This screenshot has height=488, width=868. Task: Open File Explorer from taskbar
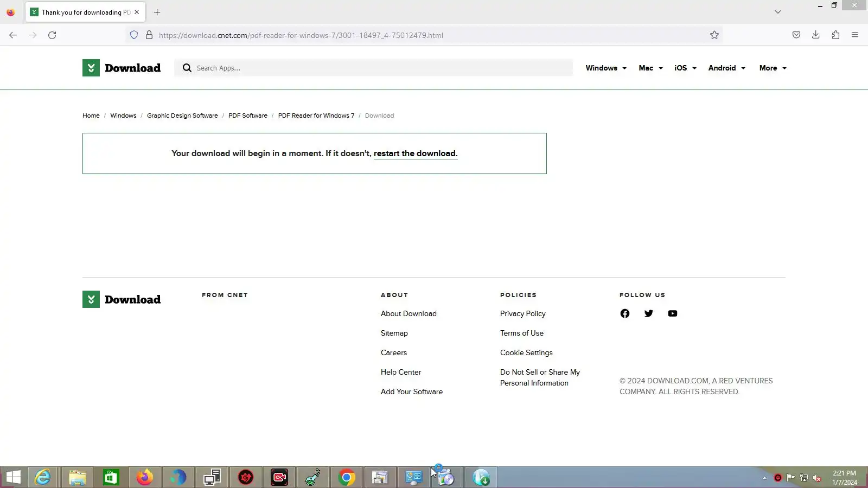click(77, 477)
